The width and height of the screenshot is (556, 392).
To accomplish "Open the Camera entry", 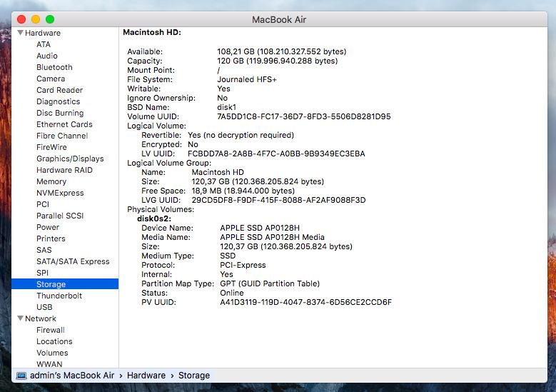I will [x=51, y=79].
